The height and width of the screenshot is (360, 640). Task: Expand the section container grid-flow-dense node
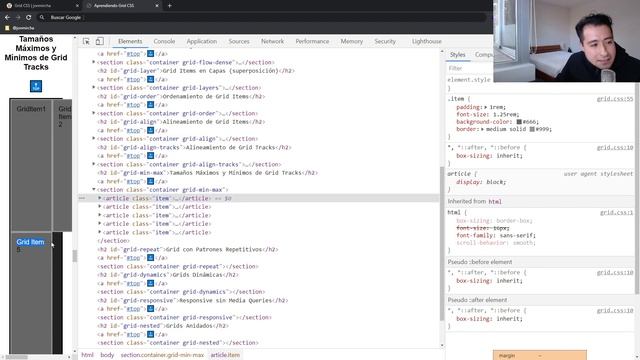(93, 62)
